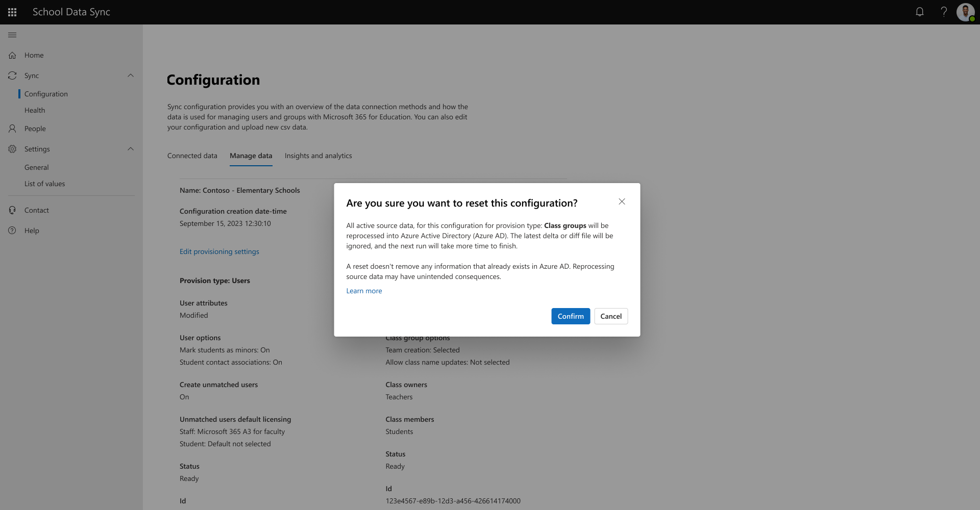Confirm the configuration reset

pos(571,316)
